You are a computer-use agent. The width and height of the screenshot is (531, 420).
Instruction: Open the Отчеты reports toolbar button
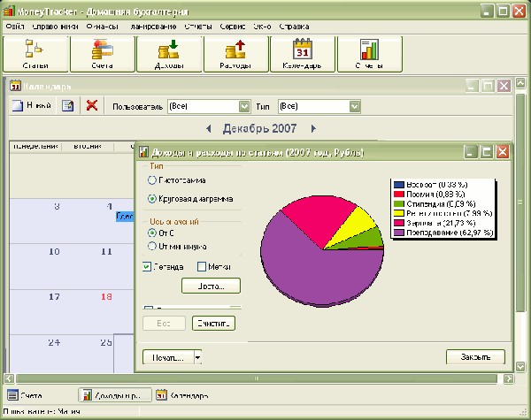369,55
